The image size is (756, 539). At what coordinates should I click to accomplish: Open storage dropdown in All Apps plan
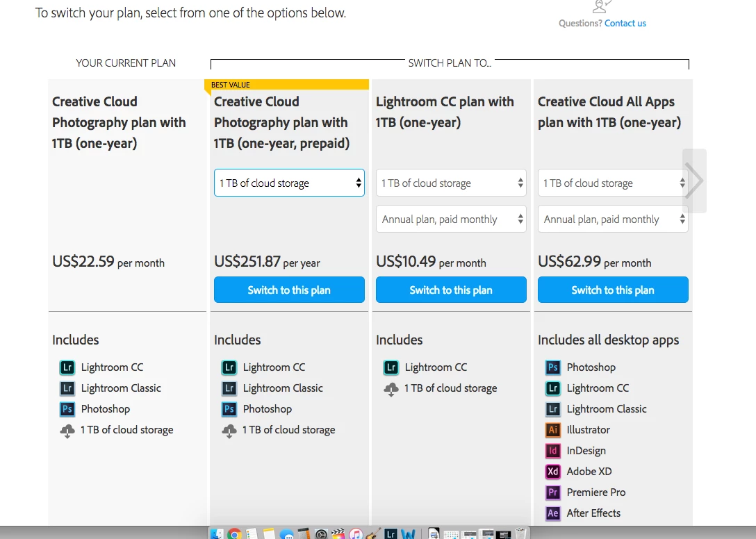[613, 183]
